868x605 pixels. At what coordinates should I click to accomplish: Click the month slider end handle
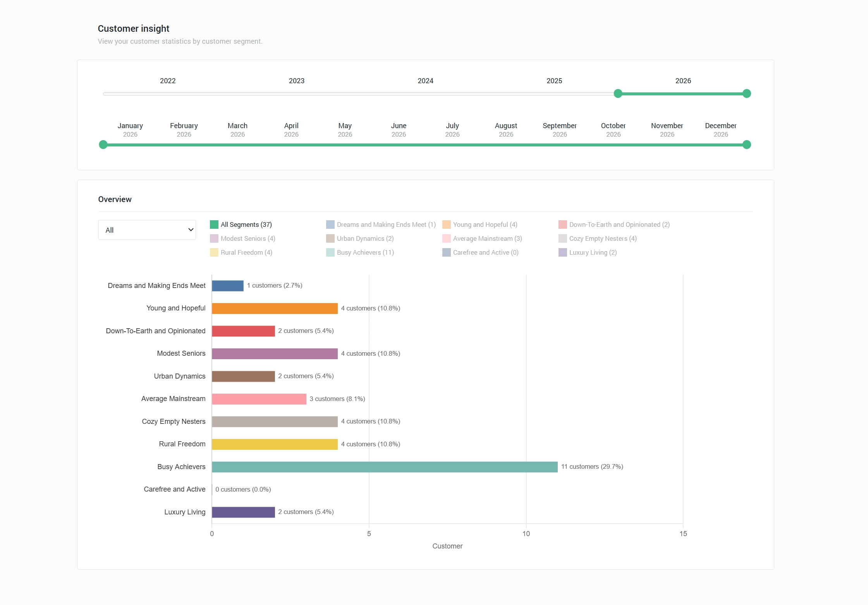(x=747, y=145)
